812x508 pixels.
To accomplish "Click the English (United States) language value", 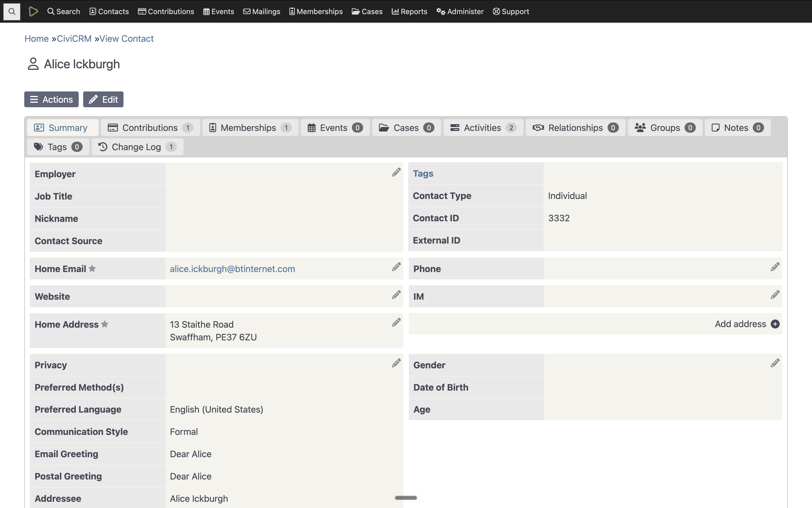I will click(217, 410).
